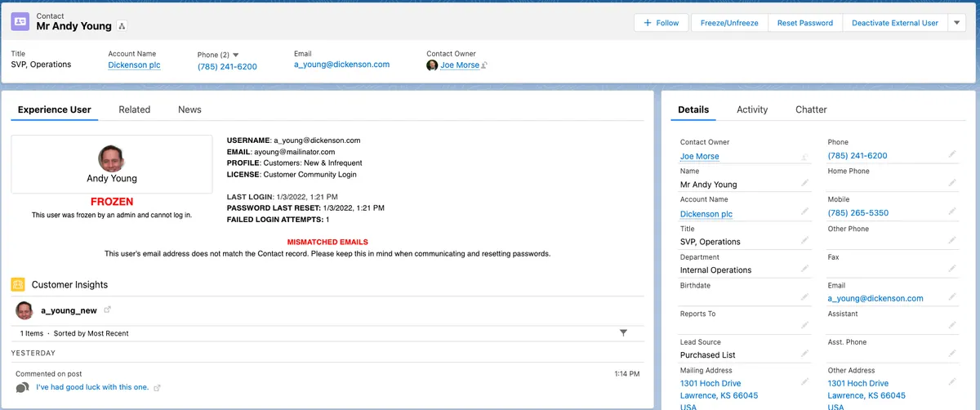Edit the Home Phone pencil icon

[x=952, y=183]
